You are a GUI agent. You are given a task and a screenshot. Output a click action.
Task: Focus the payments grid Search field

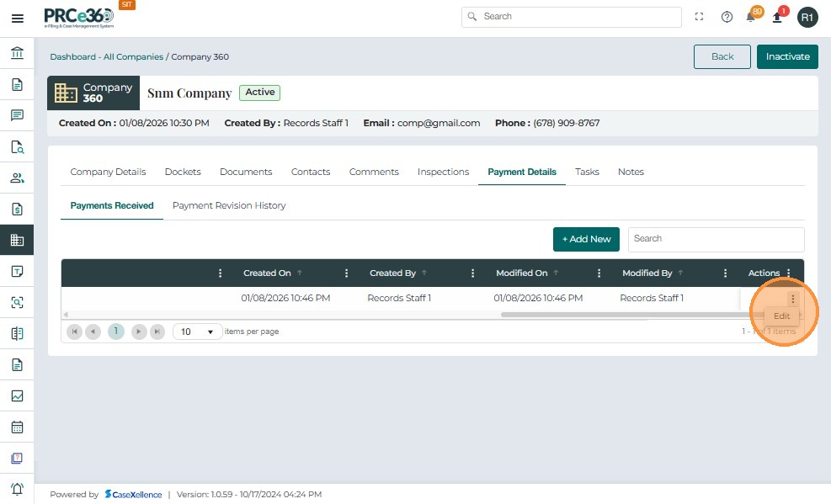pos(716,239)
